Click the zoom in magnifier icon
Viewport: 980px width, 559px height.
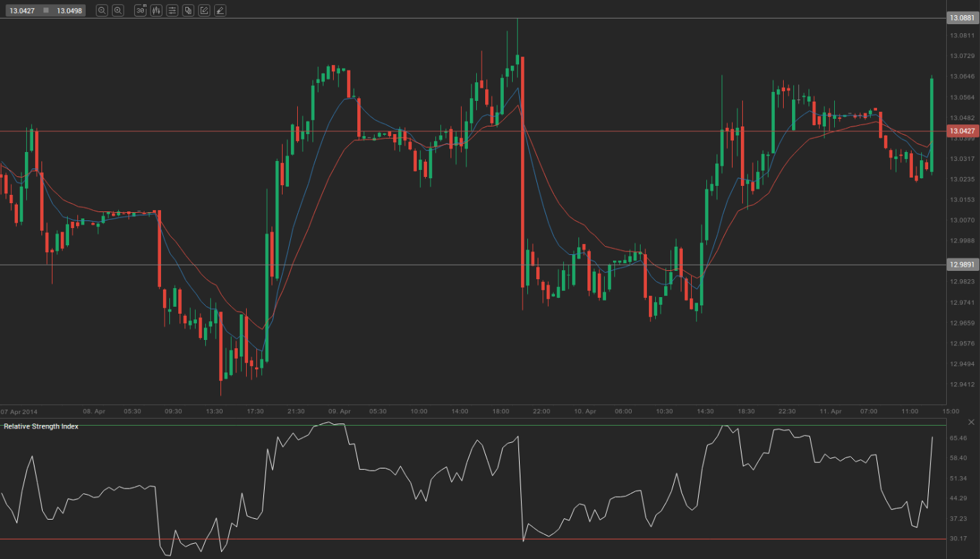click(x=118, y=10)
